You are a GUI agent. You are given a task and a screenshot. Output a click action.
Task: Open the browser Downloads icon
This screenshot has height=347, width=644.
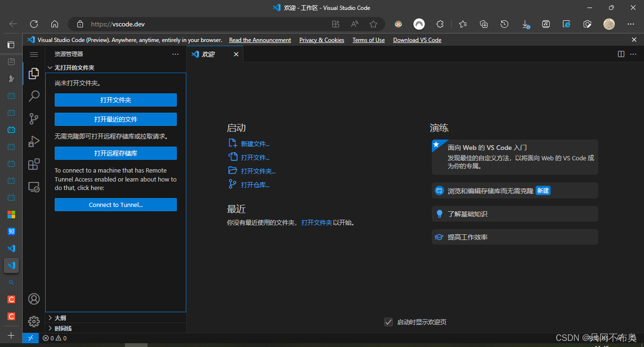point(526,24)
